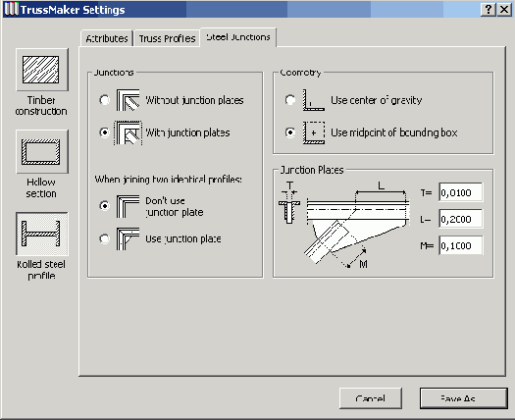The width and height of the screenshot is (515, 420).
Task: Click the M= margin input field
Action: [461, 245]
